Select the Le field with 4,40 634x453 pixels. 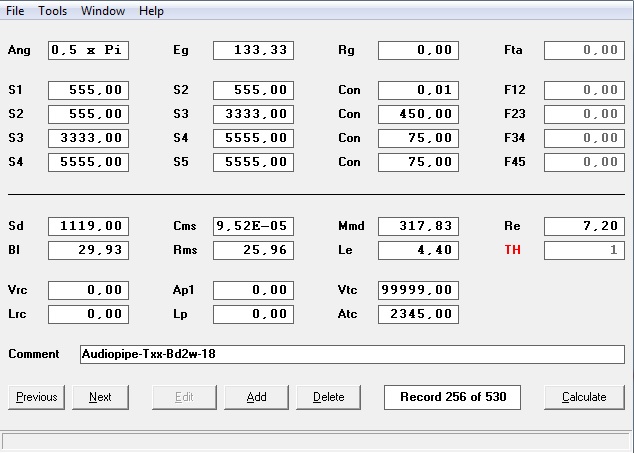(418, 250)
